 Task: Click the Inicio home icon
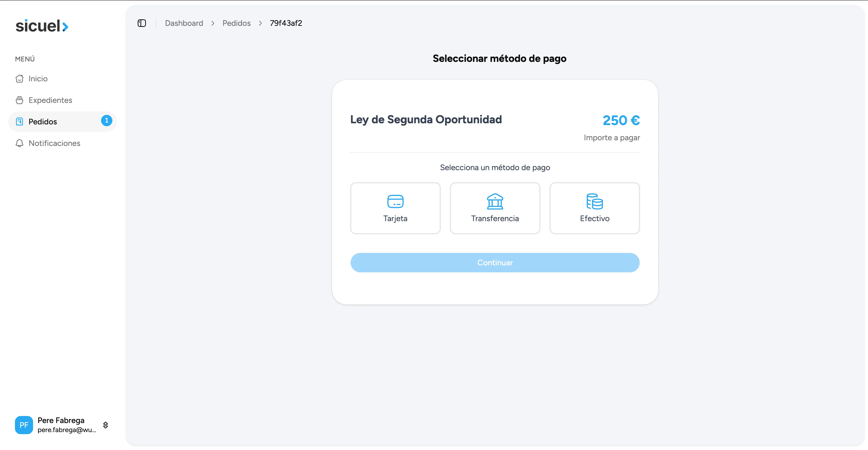(x=19, y=79)
